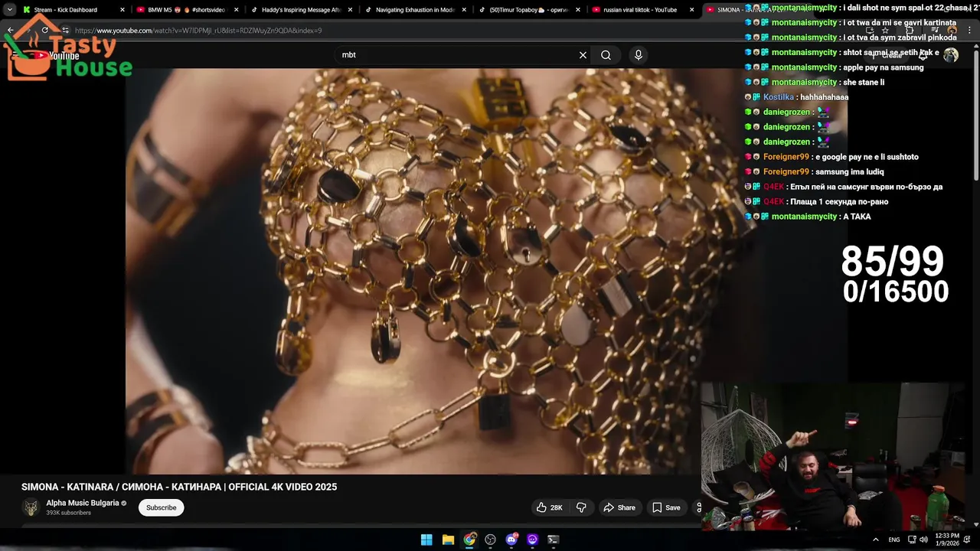Dislike the video
Screen dimensions: 980x551
pyautogui.click(x=581, y=507)
